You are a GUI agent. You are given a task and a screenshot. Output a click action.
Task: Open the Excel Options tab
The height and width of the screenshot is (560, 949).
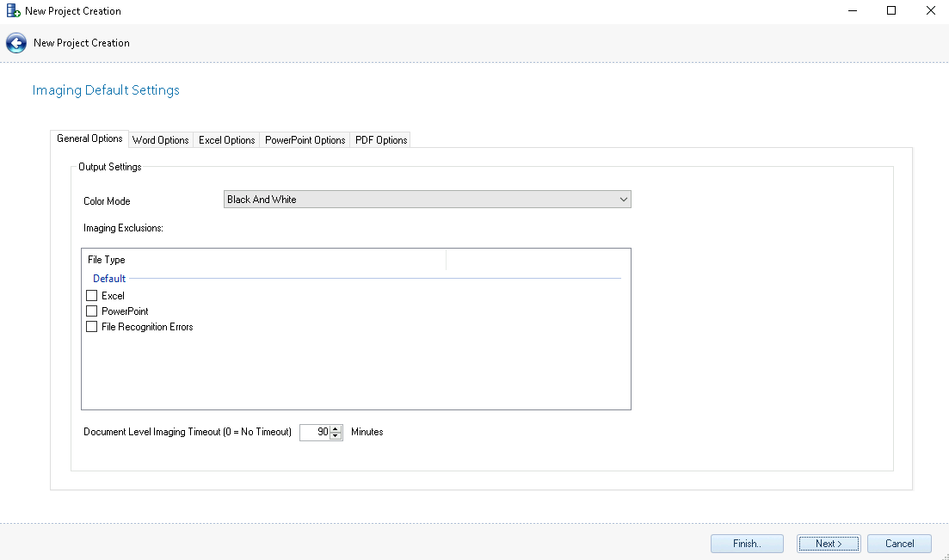[227, 140]
